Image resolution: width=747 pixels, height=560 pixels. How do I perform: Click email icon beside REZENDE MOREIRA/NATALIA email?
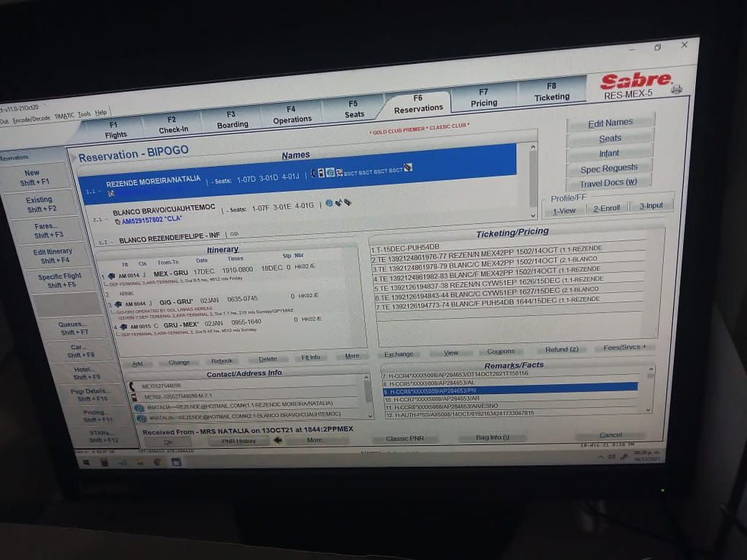139,408
